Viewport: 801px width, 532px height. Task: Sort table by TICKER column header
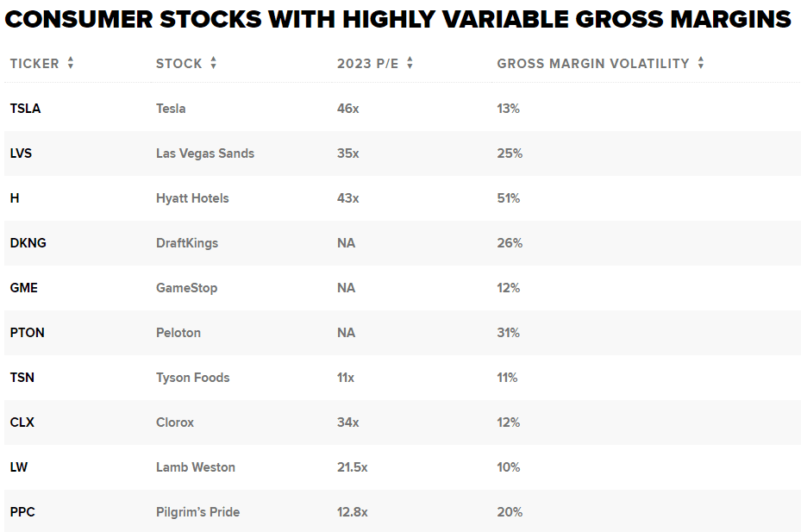[x=34, y=63]
